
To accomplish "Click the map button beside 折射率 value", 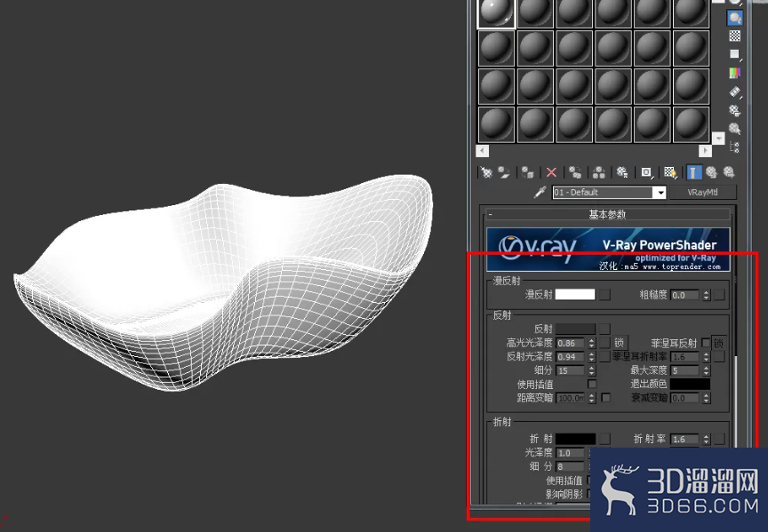I will click(719, 439).
